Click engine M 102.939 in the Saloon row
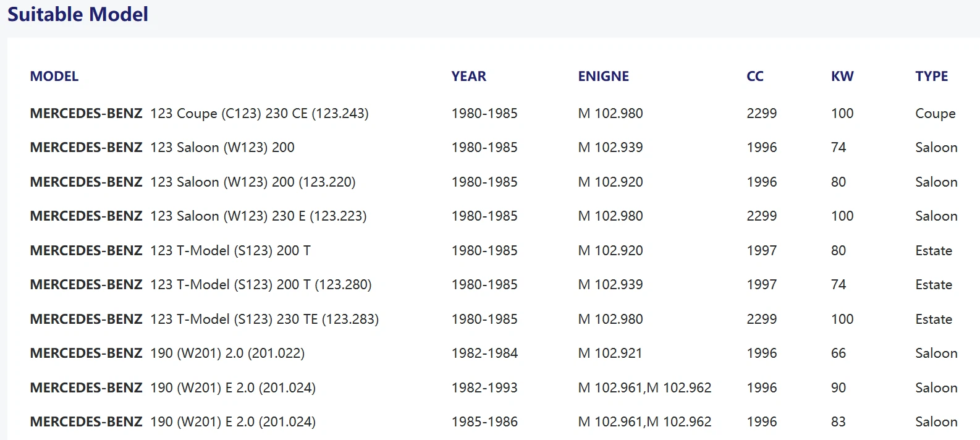This screenshot has height=440, width=980. click(x=610, y=148)
